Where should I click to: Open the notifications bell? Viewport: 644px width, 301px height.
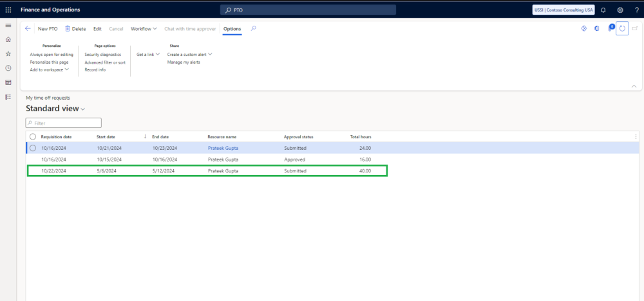pyautogui.click(x=603, y=10)
